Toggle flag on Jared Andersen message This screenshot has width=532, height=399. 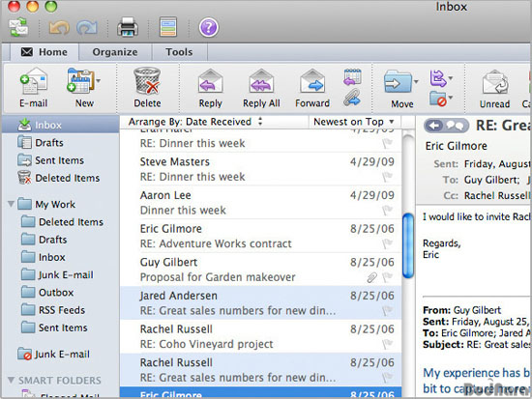click(387, 310)
